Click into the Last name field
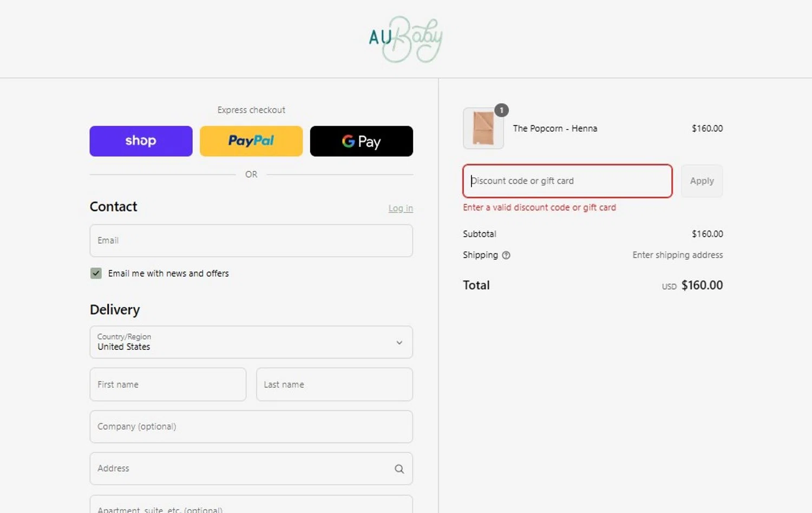 (335, 384)
